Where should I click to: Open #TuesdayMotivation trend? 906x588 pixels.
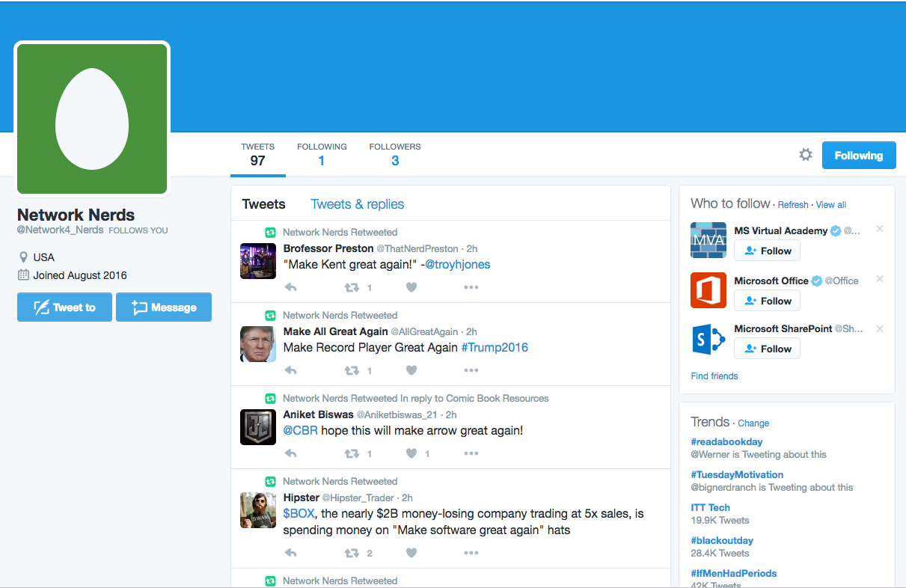click(738, 475)
